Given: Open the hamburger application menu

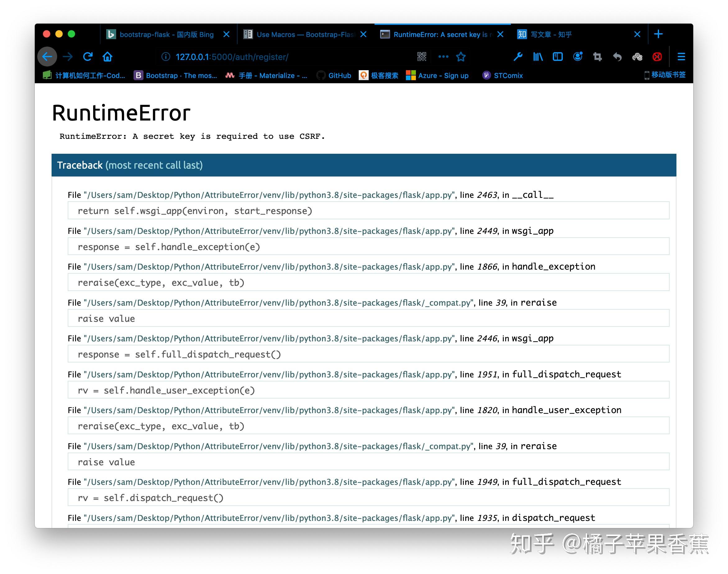Looking at the screenshot, I should (681, 57).
